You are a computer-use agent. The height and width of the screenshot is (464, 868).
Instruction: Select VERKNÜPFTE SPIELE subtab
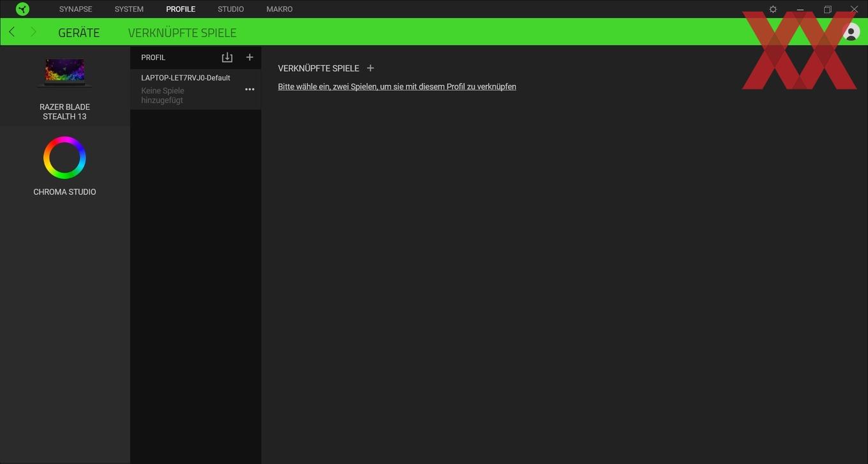coord(182,33)
